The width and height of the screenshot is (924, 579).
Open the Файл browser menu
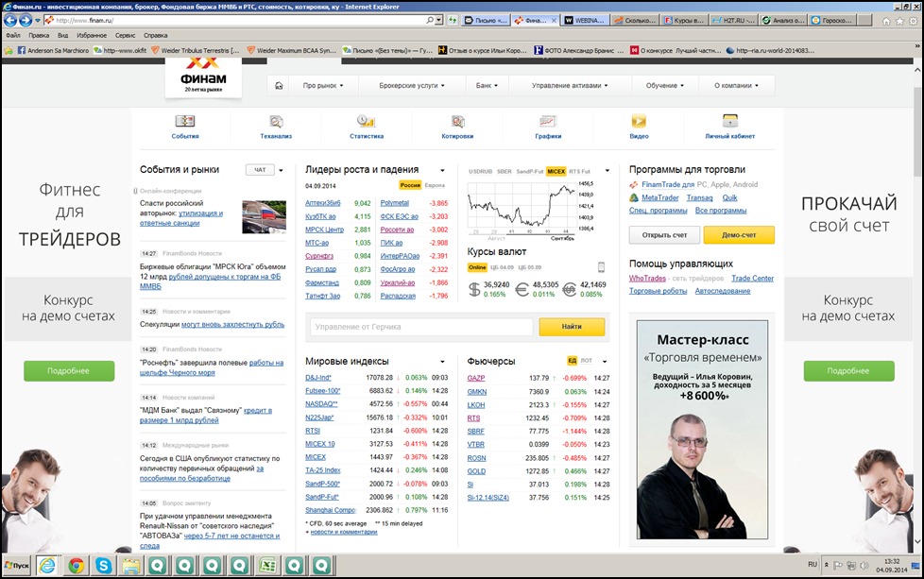coord(13,35)
